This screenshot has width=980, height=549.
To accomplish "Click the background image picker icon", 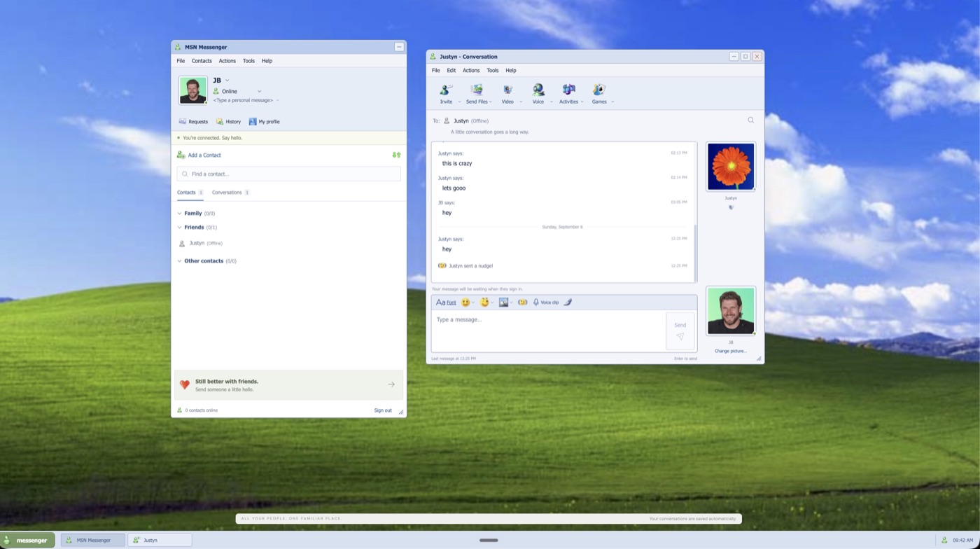I will pyautogui.click(x=503, y=303).
